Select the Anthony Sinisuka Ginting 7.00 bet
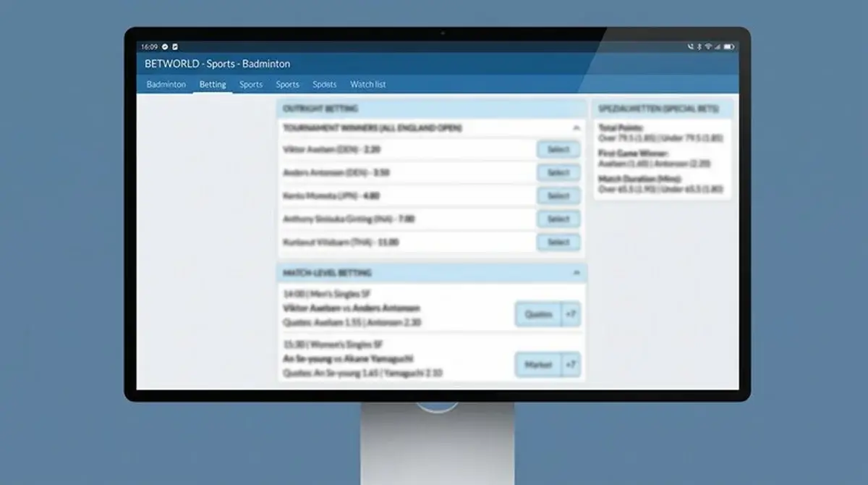Screen dimensions: 868x485 (558, 219)
